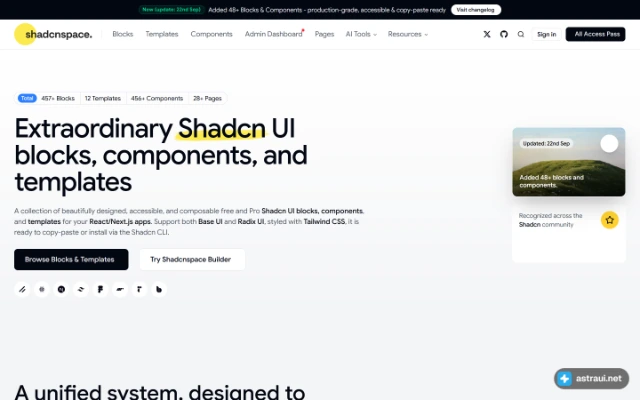Click the '12 Templates' stat
Image resolution: width=640 pixels, height=400 pixels.
tap(102, 98)
